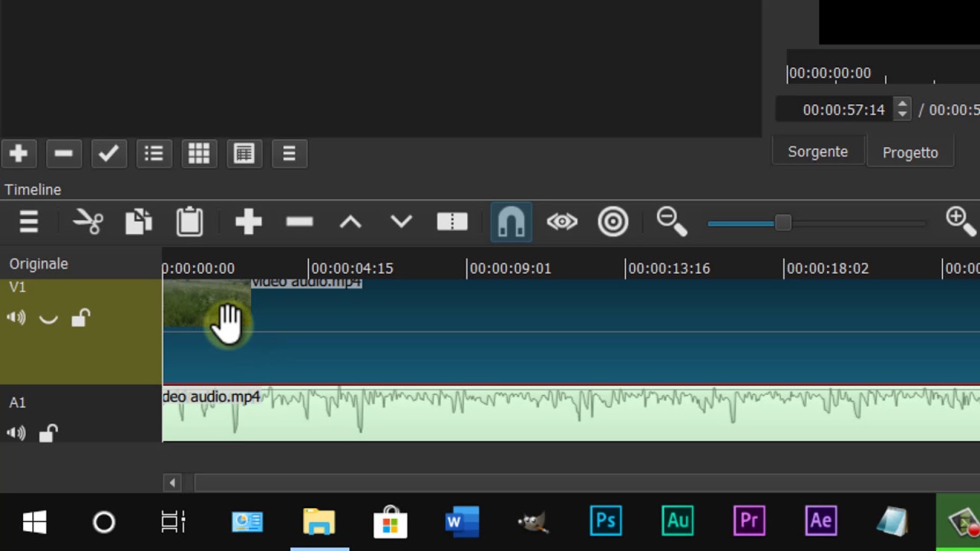
Task: Launch Premiere Pro from taskbar
Action: (749, 522)
